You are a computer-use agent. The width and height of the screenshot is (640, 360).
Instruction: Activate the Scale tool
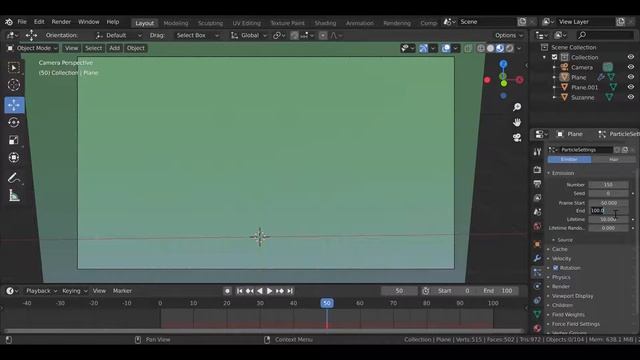(14, 140)
